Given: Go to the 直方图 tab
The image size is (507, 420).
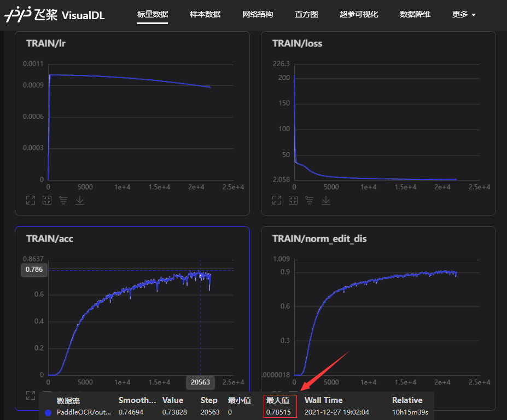Looking at the screenshot, I should (306, 15).
